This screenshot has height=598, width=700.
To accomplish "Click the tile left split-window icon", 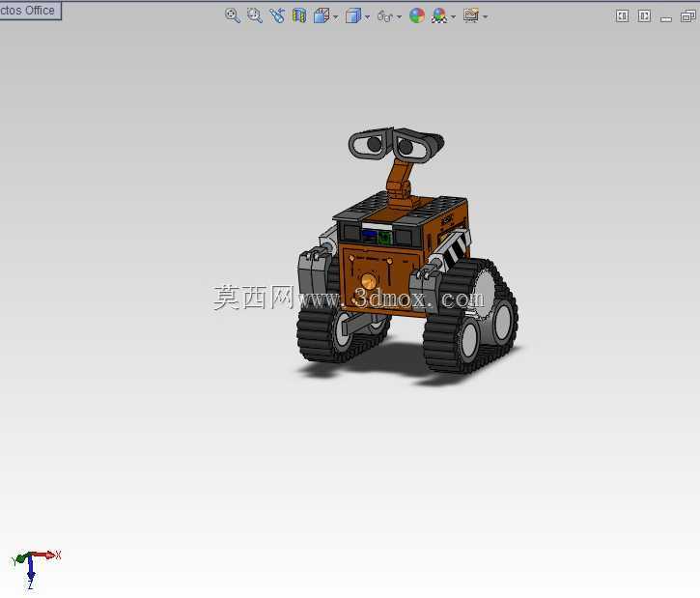I will pyautogui.click(x=622, y=16).
